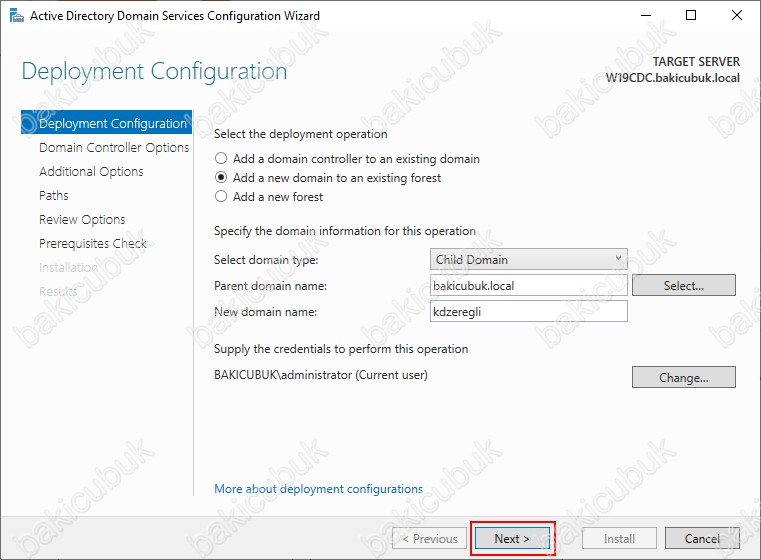Viewport: 761px width, 560px height.
Task: Go to Deployment Configuration step in sidebar
Action: pyautogui.click(x=106, y=123)
